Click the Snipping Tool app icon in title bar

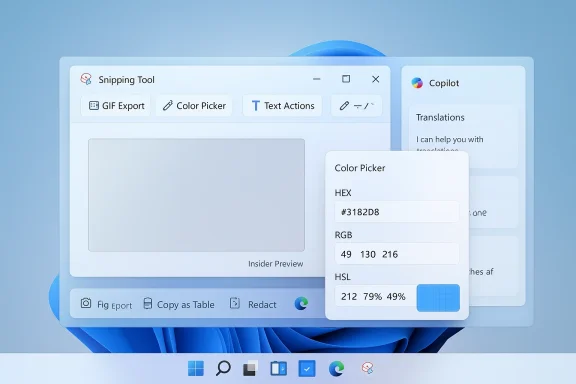(86, 79)
